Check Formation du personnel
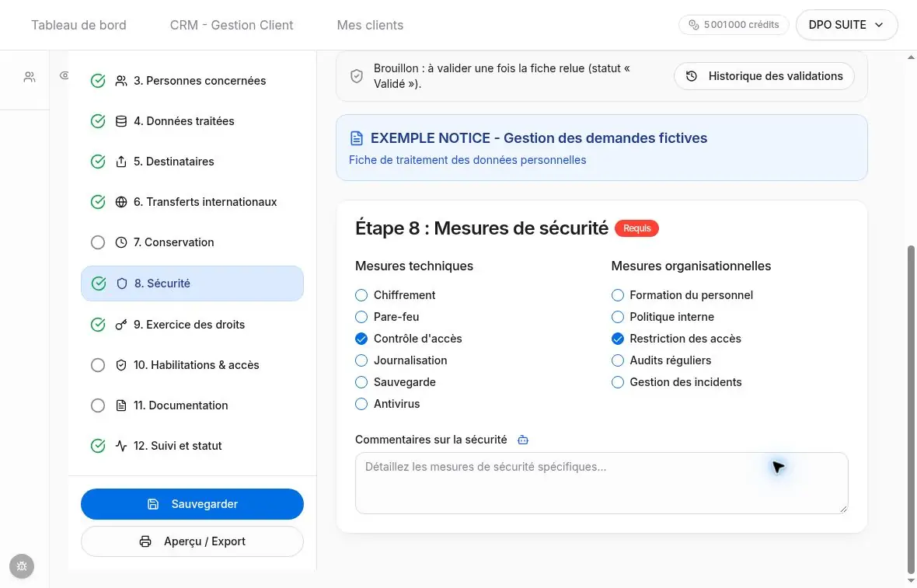Viewport: 917px width, 588px height. click(x=618, y=295)
